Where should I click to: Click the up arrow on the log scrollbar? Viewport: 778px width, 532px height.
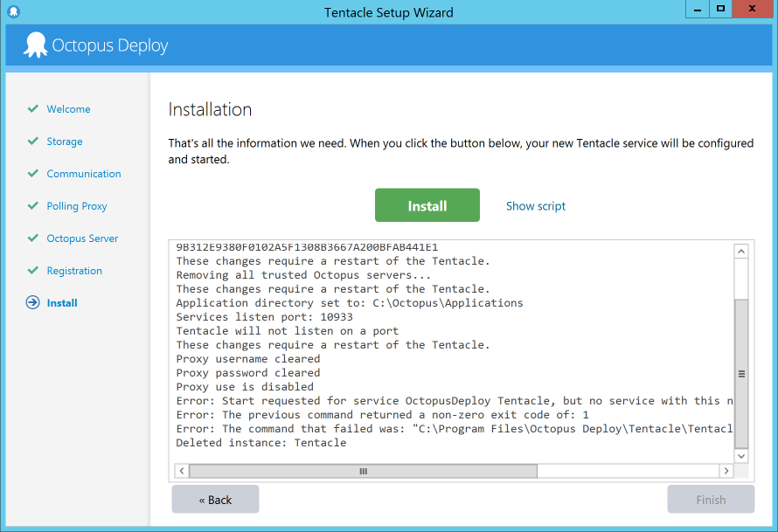point(740,250)
